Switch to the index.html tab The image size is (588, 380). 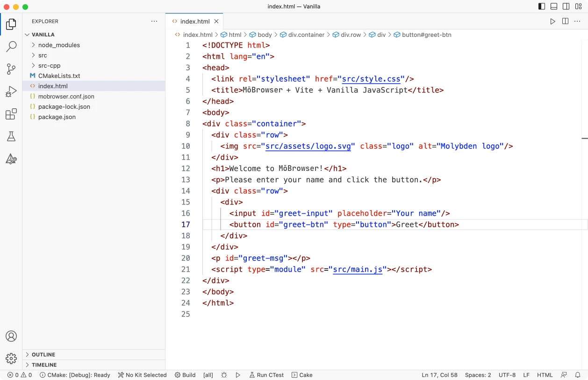[x=194, y=21]
